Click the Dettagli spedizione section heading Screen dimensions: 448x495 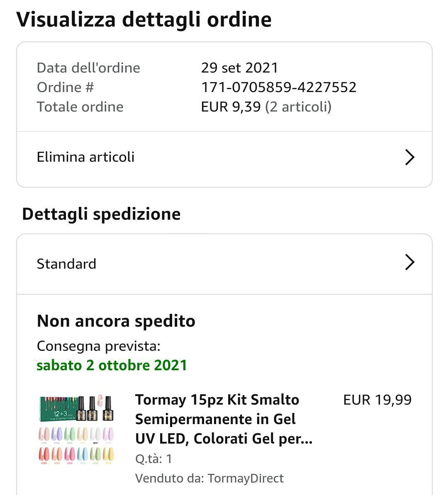click(101, 214)
